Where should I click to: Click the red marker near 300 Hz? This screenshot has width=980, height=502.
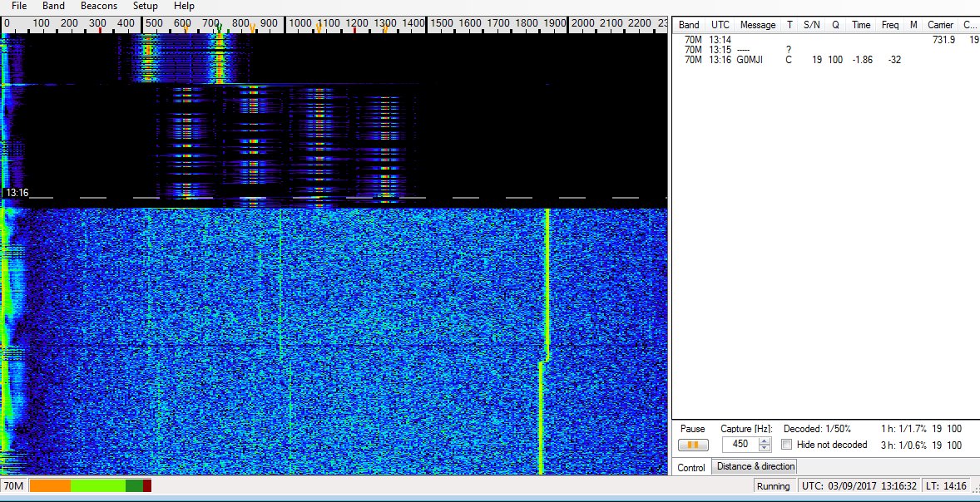(x=100, y=30)
